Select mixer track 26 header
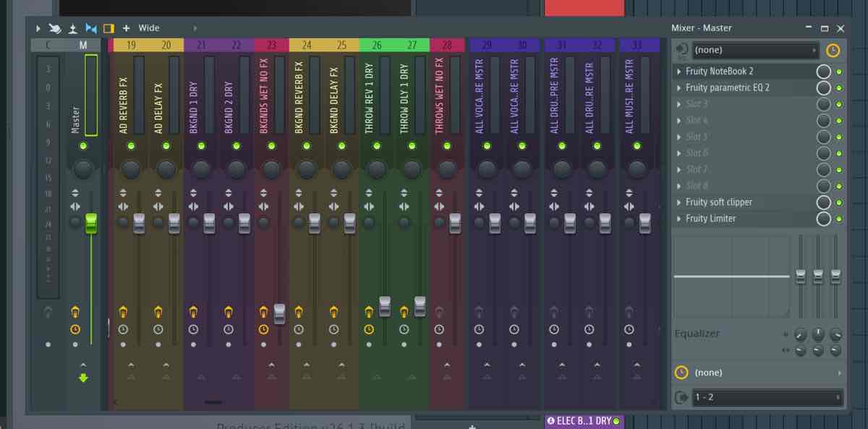 (377, 45)
